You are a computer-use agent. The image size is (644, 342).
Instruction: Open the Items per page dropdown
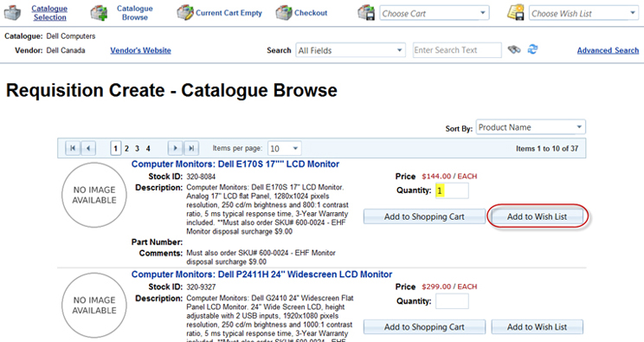pyautogui.click(x=284, y=148)
